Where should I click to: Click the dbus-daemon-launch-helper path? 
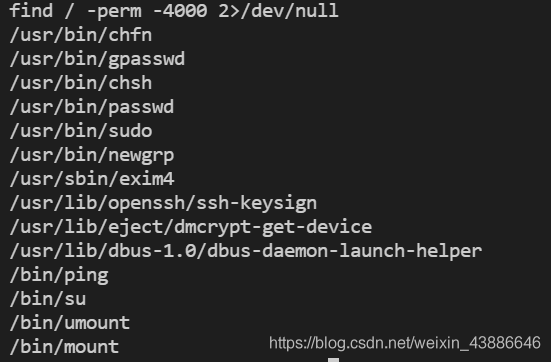246,251
